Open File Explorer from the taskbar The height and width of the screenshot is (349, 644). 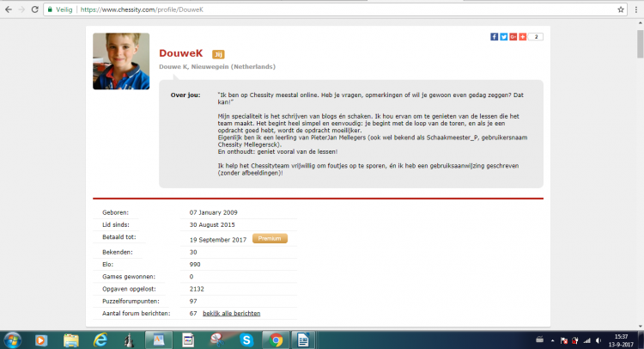(x=70, y=340)
